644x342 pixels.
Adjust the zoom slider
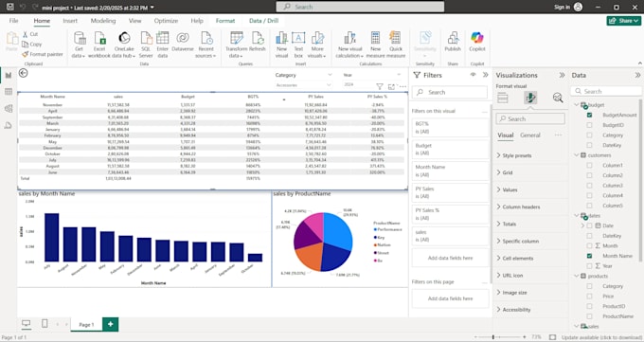click(493, 337)
